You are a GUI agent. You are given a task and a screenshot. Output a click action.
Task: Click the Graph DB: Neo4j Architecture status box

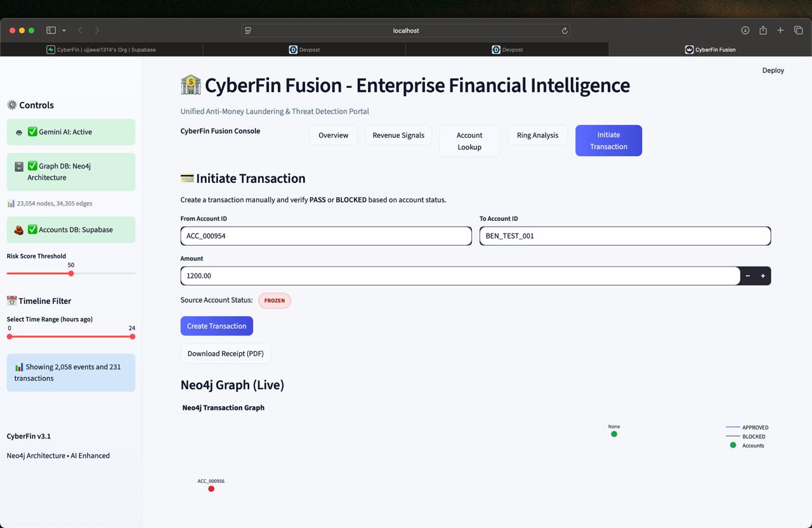tap(71, 172)
